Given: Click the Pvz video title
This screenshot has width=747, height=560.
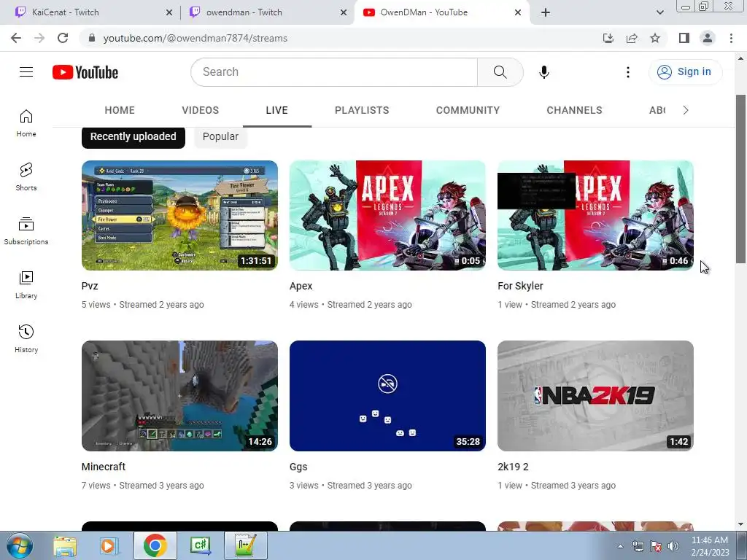Looking at the screenshot, I should point(90,286).
